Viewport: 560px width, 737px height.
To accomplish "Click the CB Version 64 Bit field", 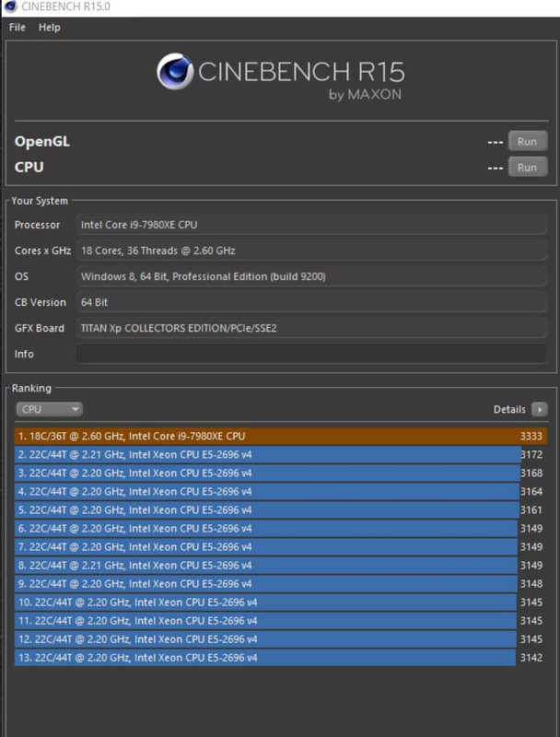I will 311,302.
